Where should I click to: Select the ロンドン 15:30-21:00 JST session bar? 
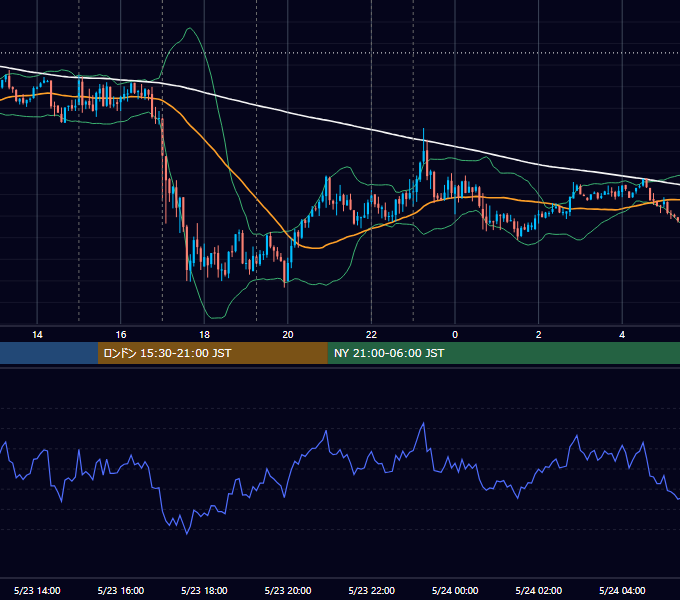(212, 353)
